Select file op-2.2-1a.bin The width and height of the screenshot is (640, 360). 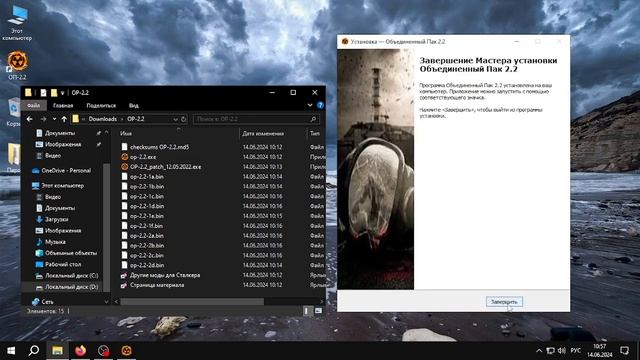[147, 177]
